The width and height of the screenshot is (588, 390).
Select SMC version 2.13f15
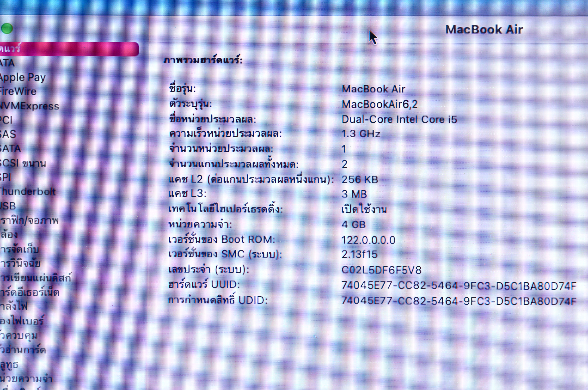(359, 254)
